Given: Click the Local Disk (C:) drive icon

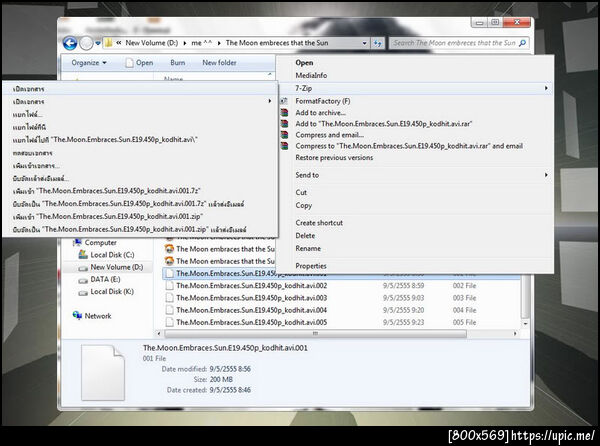Looking at the screenshot, I should [83, 254].
